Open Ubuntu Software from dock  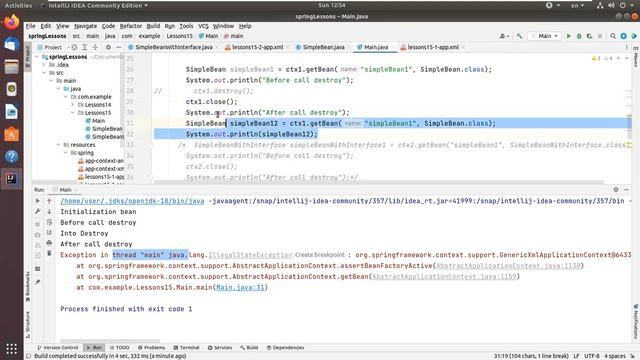[x=11, y=134]
